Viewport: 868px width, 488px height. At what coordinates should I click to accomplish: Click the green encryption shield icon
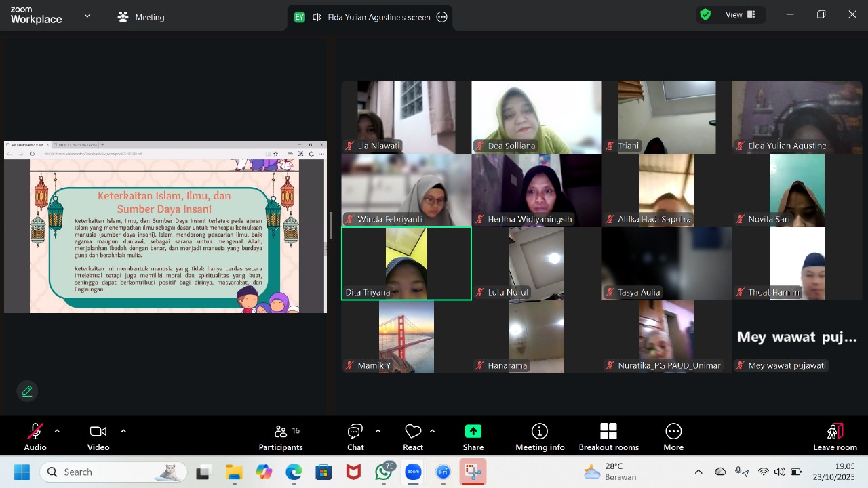[x=705, y=14]
